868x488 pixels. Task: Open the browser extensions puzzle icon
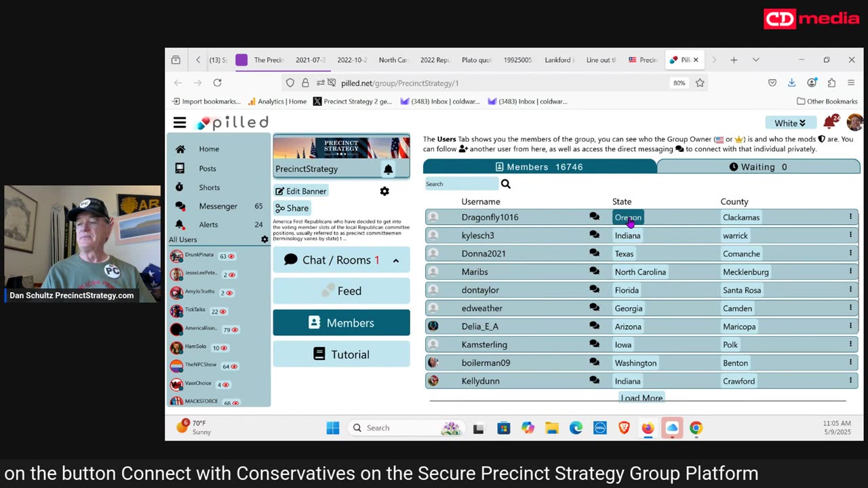pos(831,83)
